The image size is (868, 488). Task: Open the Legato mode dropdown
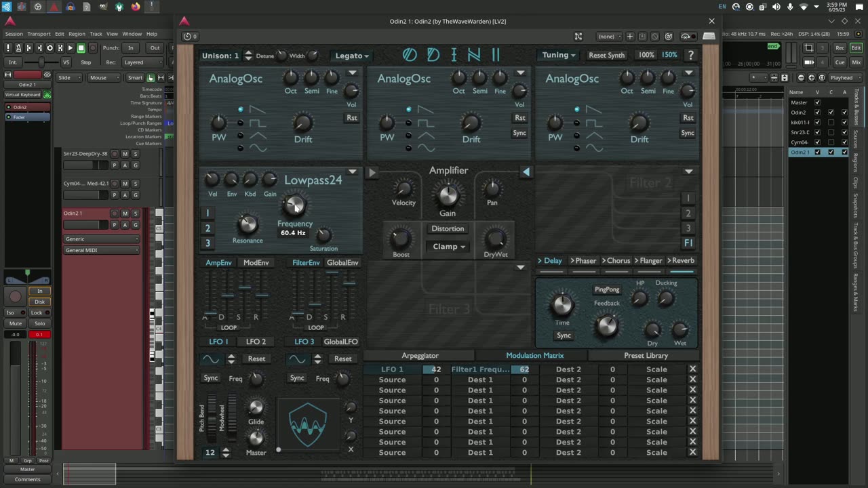point(351,56)
